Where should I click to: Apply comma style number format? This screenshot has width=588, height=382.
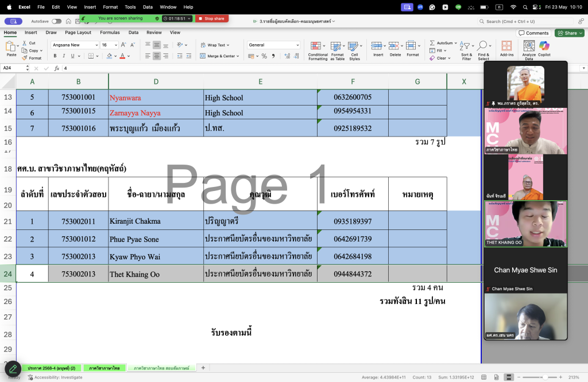click(x=273, y=56)
